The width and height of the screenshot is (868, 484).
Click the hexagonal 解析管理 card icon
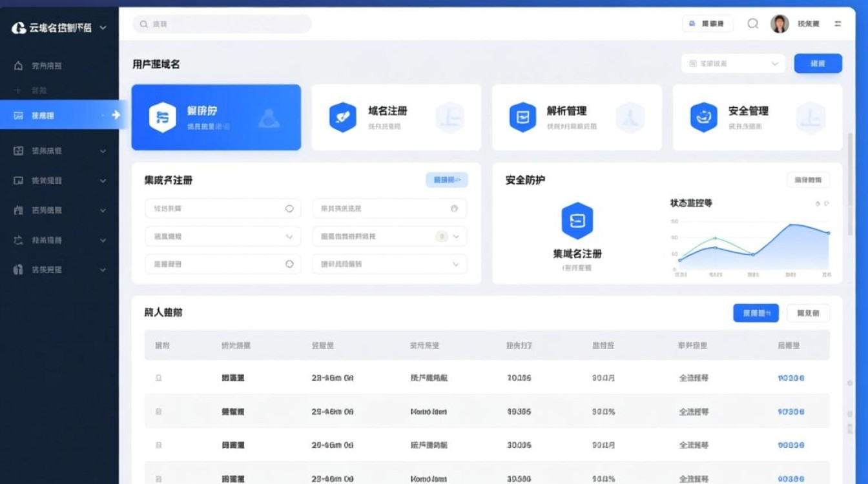point(523,117)
